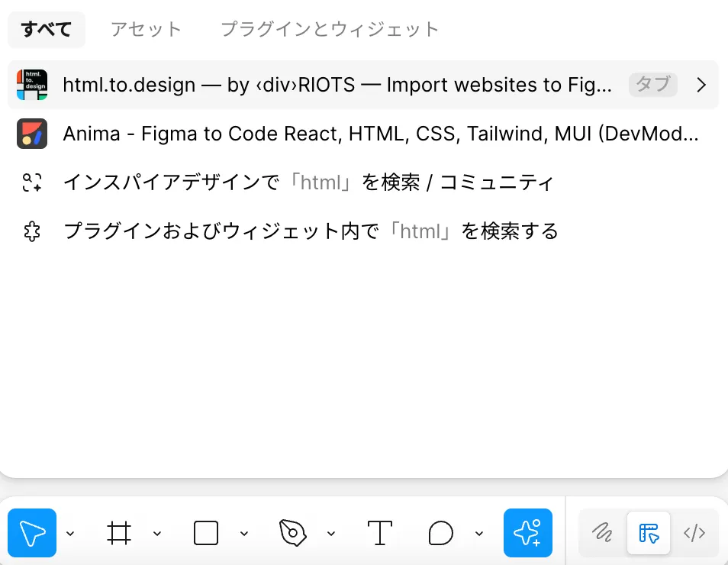Select the Comment tool

point(440,533)
